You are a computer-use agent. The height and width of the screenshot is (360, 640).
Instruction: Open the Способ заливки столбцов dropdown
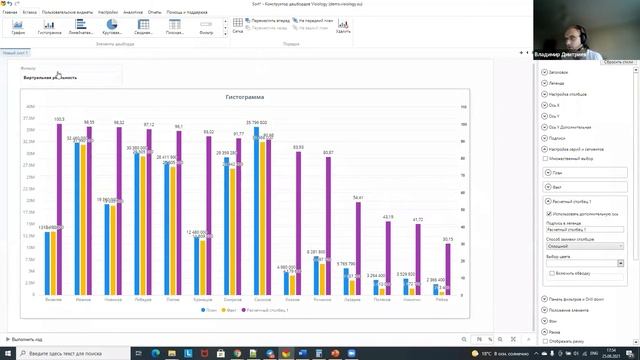(584, 246)
